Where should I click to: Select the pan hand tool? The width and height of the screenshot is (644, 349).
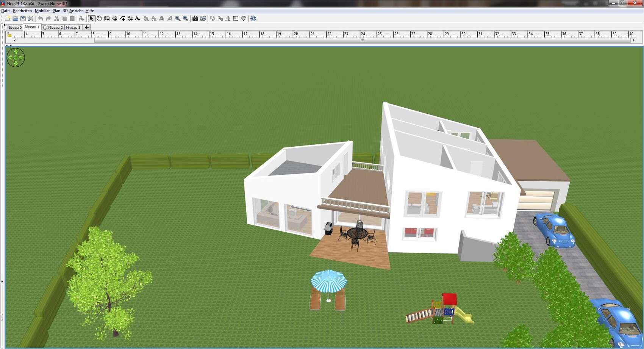tap(99, 19)
